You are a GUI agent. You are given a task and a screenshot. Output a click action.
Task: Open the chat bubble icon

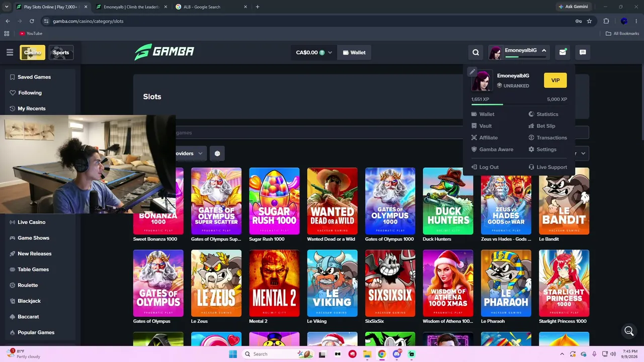click(583, 52)
